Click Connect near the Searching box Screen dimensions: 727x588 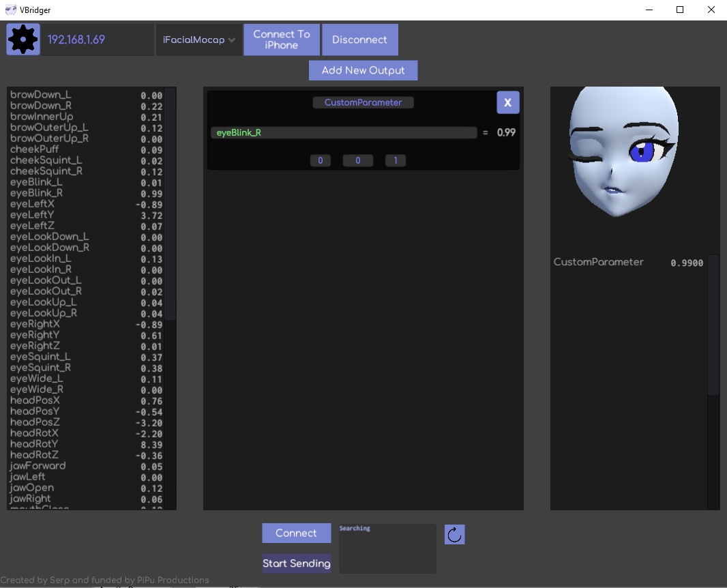click(x=296, y=533)
